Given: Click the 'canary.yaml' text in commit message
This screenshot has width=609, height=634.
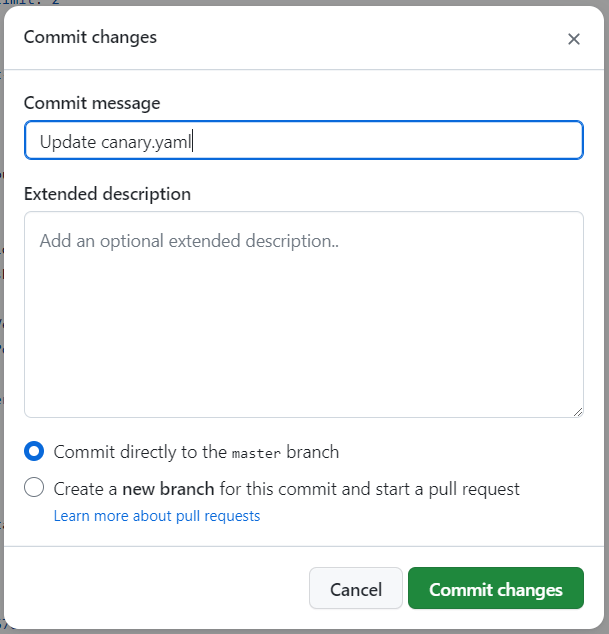Looking at the screenshot, I should tap(145, 142).
